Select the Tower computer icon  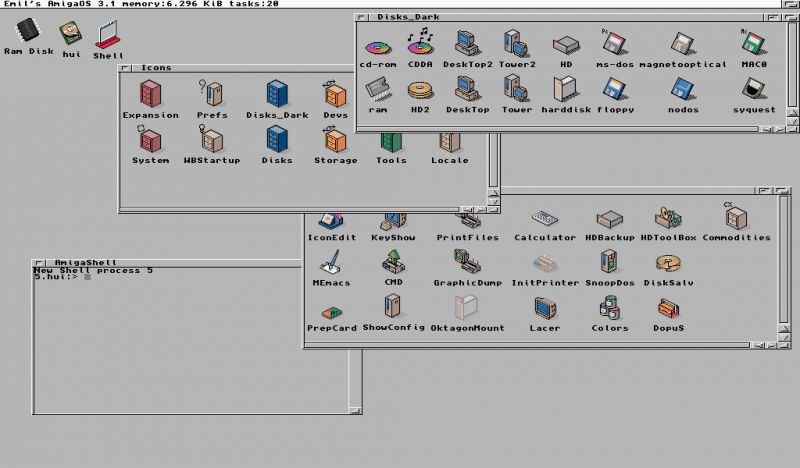[x=516, y=88]
